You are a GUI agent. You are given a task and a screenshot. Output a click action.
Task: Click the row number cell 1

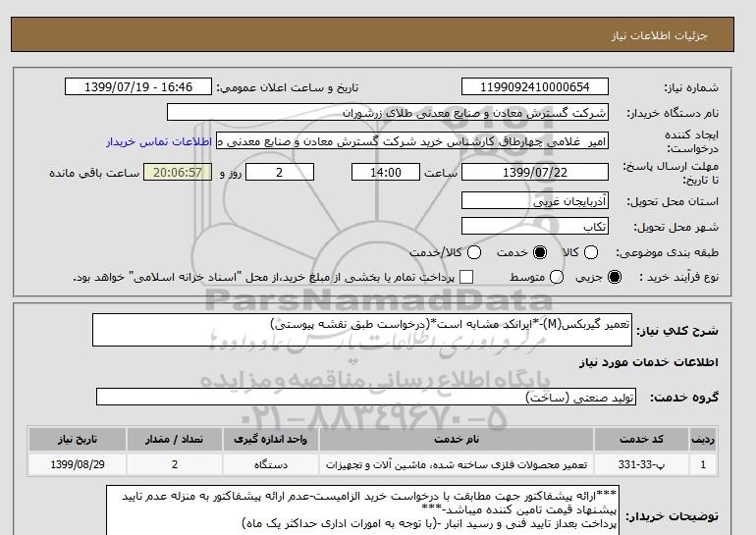[703, 464]
